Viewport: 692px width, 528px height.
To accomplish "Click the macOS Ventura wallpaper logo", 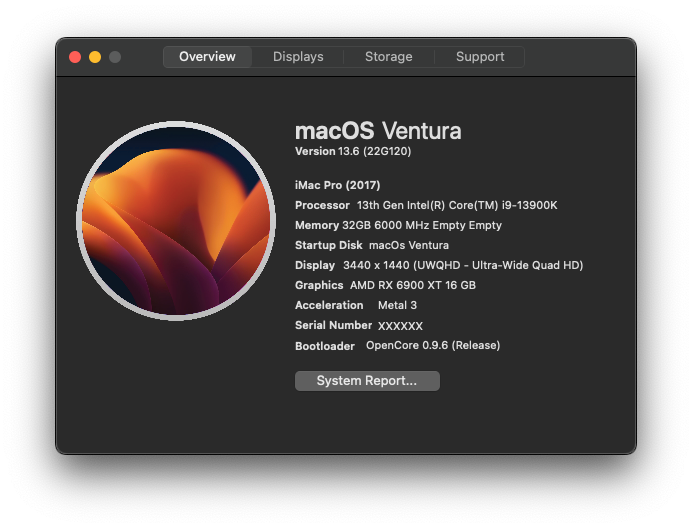I will [176, 221].
